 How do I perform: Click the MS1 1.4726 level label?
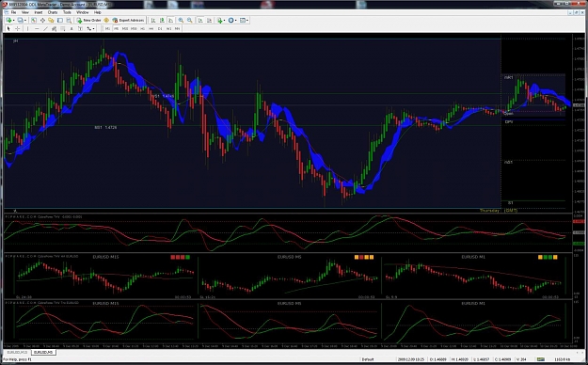click(x=105, y=128)
